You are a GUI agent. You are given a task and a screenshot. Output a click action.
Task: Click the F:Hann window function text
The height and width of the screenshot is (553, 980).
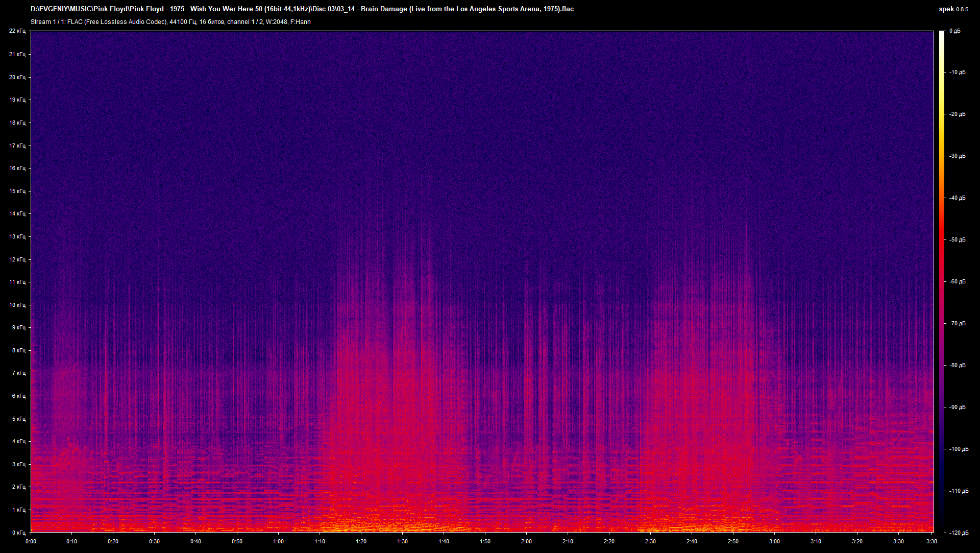pyautogui.click(x=301, y=22)
